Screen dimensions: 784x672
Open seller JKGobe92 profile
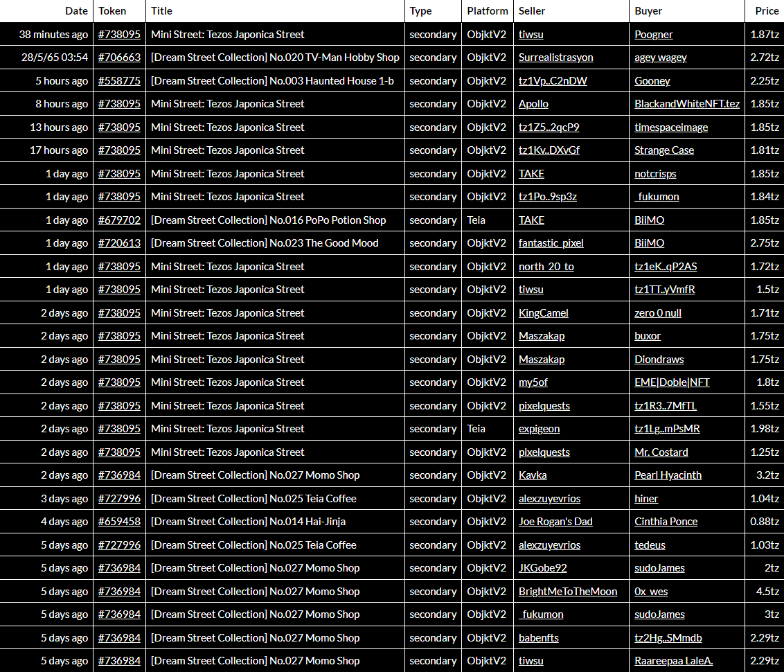tap(542, 568)
